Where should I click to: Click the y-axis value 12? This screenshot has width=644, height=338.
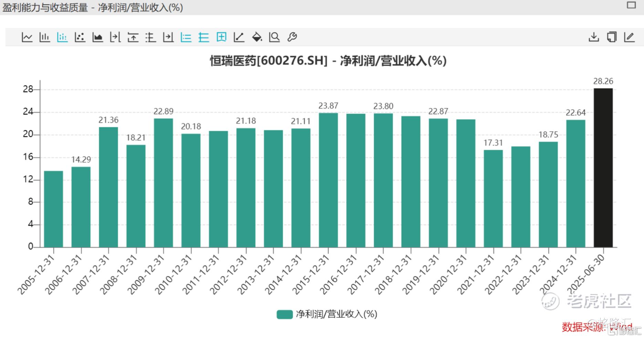pyautogui.click(x=28, y=179)
